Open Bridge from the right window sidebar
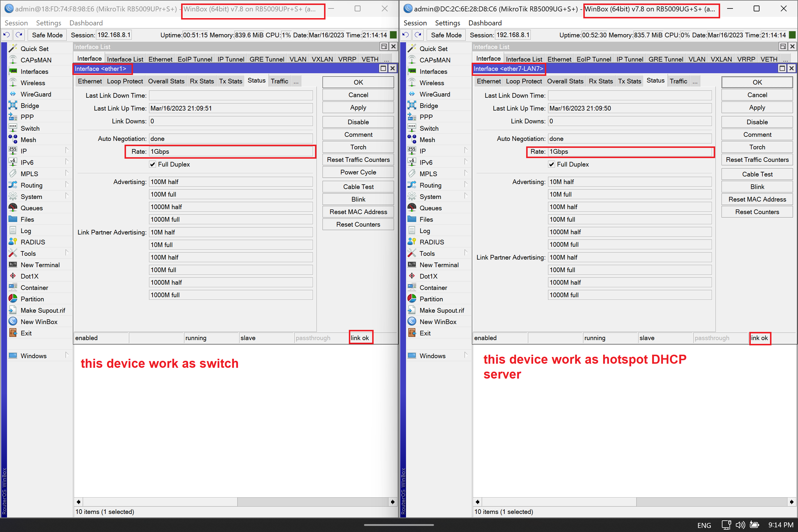Viewport: 798px width, 532px height. (428, 106)
